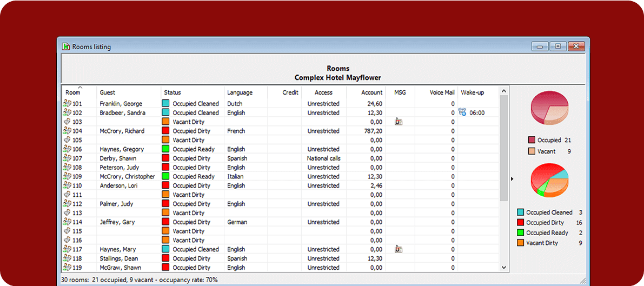The image size is (644, 286).
Task: Click the green status swatch for room 106
Action: (165, 149)
